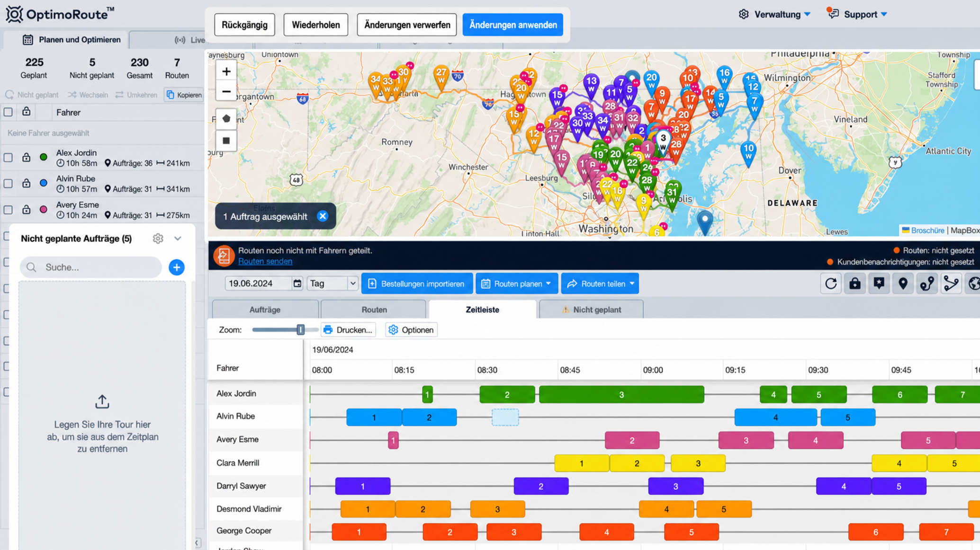Select the rectangle selection tool on map
Image resolution: width=980 pixels, height=550 pixels.
click(x=226, y=141)
